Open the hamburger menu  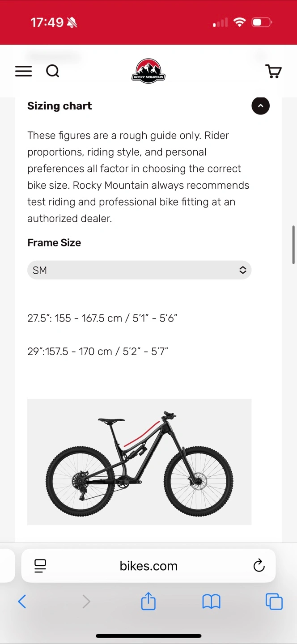point(24,71)
